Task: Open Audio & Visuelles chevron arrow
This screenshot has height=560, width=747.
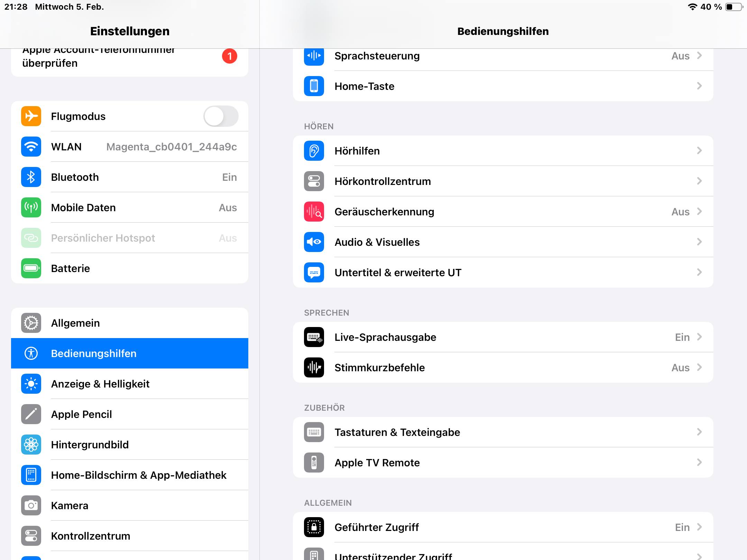Action: click(x=699, y=242)
